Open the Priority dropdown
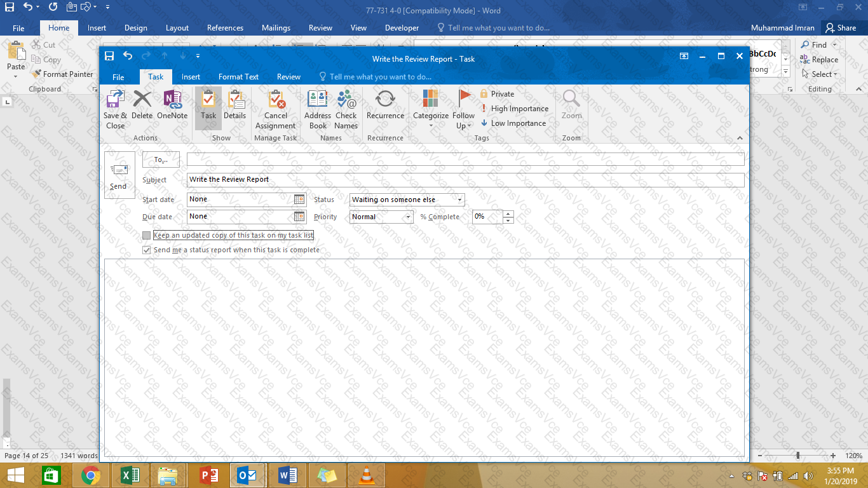 tap(408, 217)
